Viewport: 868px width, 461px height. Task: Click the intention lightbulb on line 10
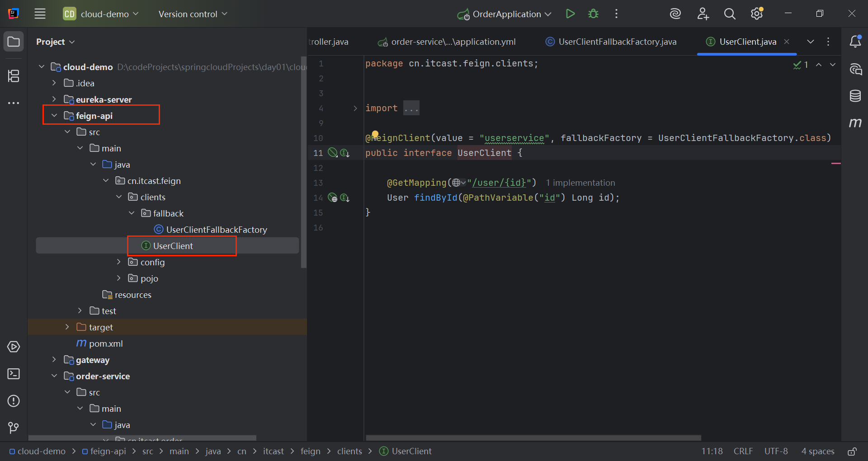click(x=375, y=134)
